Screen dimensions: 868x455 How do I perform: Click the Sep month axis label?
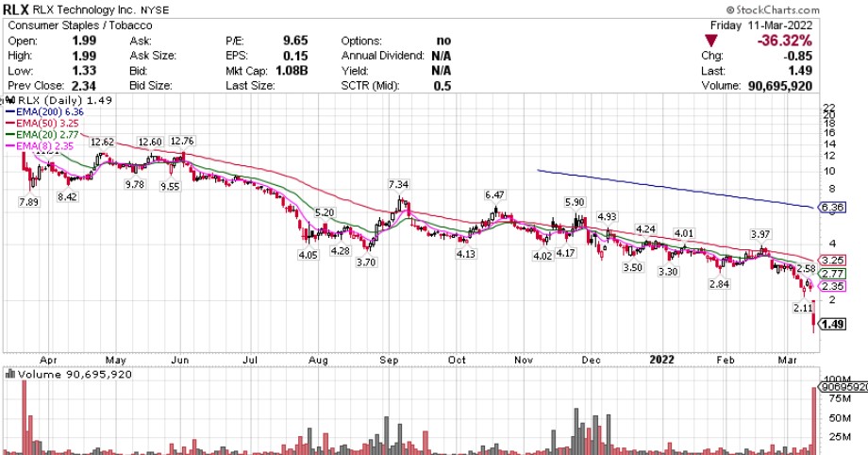coord(389,361)
